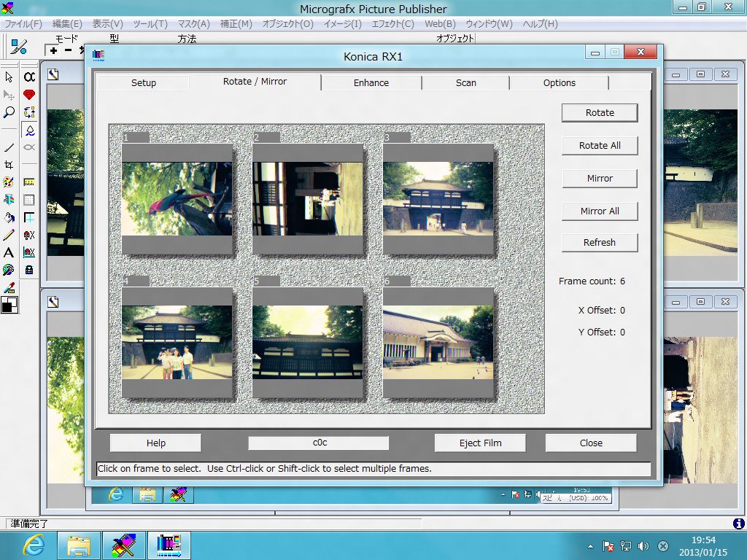Click the magnet X snap icon
The image size is (747, 560).
click(29, 235)
